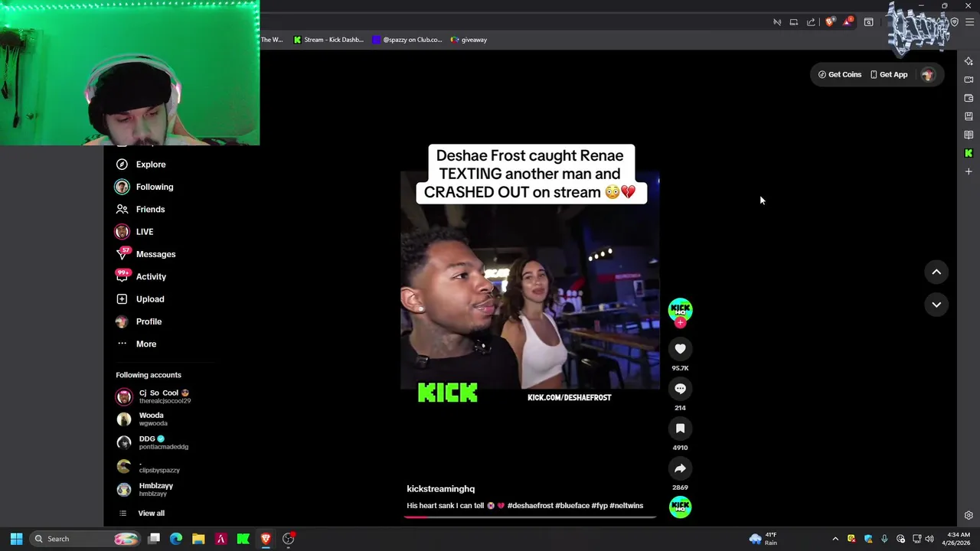This screenshot has width=980, height=551.
Task: Open Cj So Cool followed account
Action: 153,396
